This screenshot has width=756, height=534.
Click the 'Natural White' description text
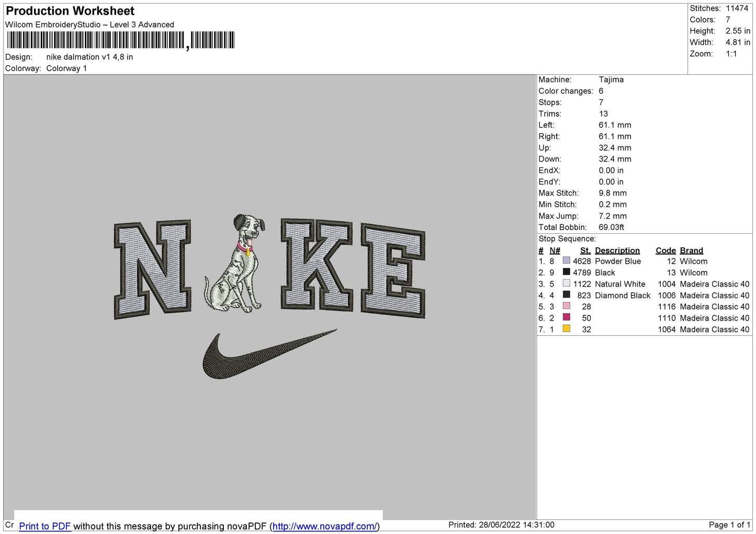(620, 284)
